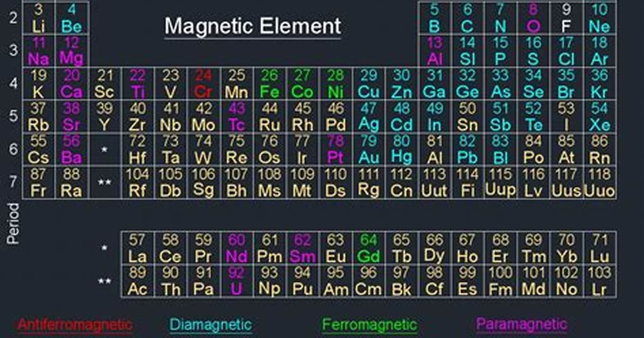Select the Li lithium cell numbered 3

pyautogui.click(x=39, y=18)
